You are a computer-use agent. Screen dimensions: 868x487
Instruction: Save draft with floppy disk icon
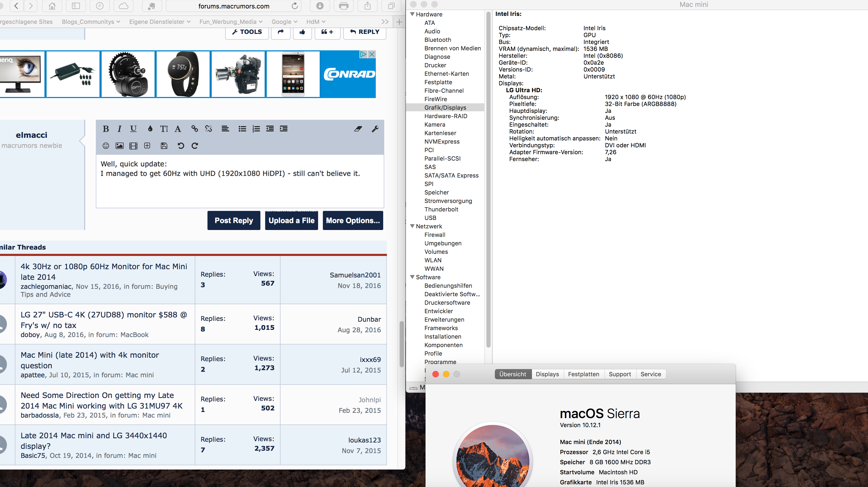164,146
